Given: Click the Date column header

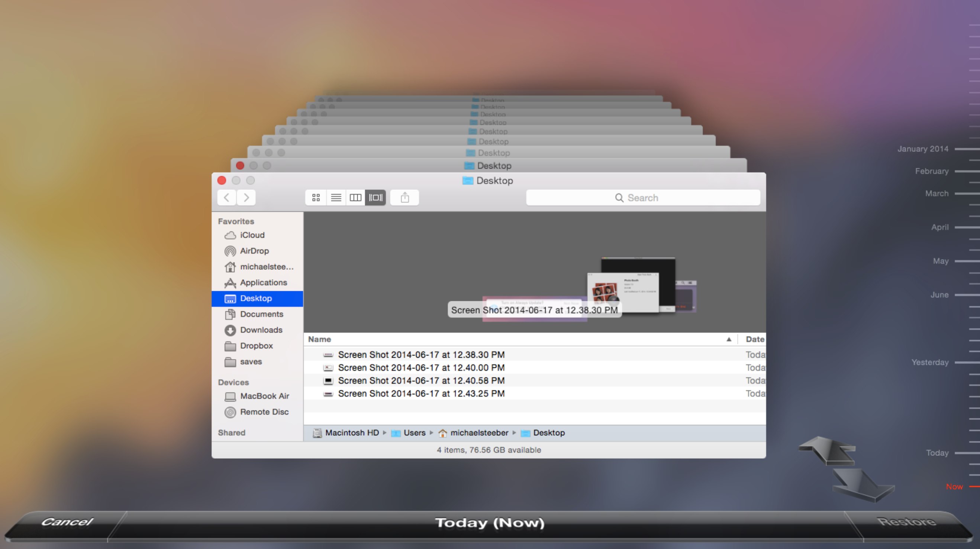Looking at the screenshot, I should (x=754, y=339).
